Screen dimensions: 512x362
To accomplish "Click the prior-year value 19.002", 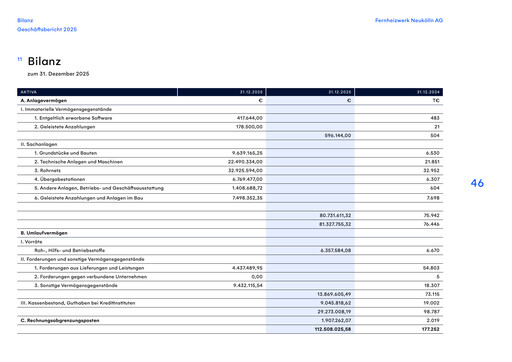I will (x=432, y=303).
